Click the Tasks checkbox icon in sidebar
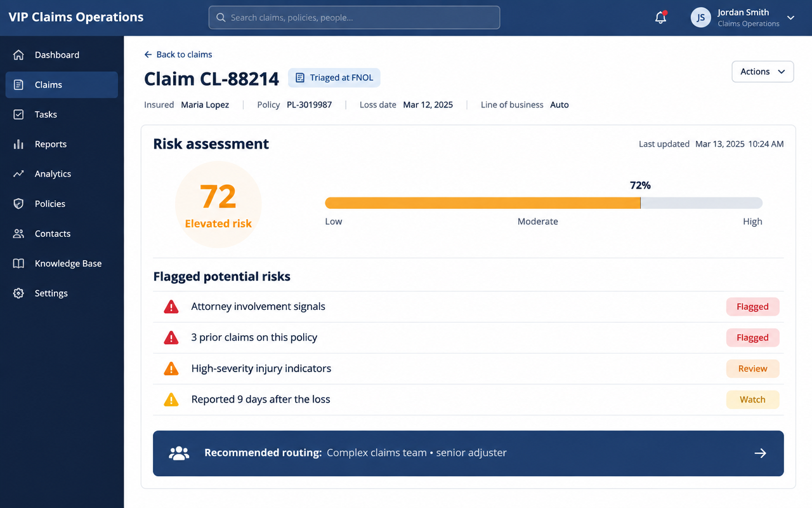 pyautogui.click(x=18, y=115)
